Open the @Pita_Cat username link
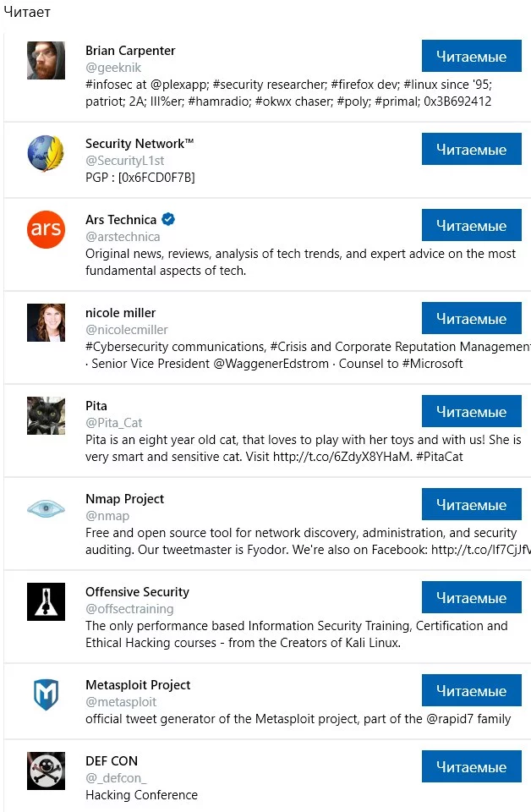531x812 pixels. (x=115, y=423)
